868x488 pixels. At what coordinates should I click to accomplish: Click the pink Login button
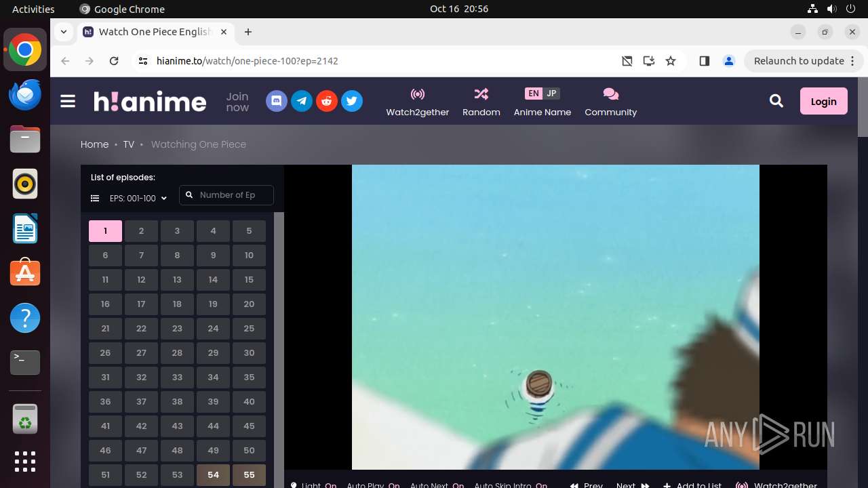tap(824, 101)
